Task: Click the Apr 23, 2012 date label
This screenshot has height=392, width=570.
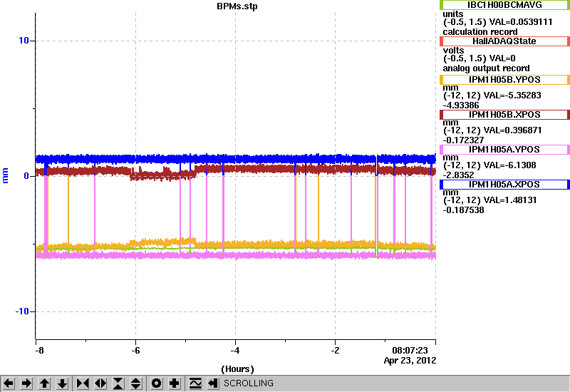Action: 410,361
